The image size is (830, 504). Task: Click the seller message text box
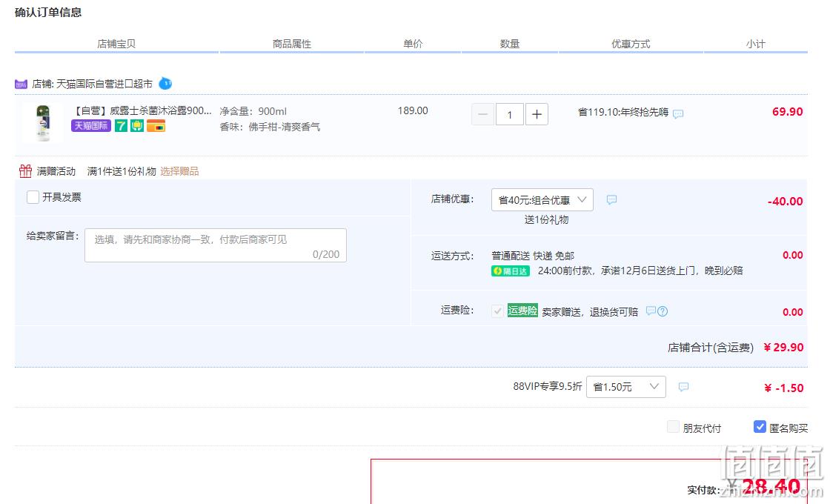(216, 245)
